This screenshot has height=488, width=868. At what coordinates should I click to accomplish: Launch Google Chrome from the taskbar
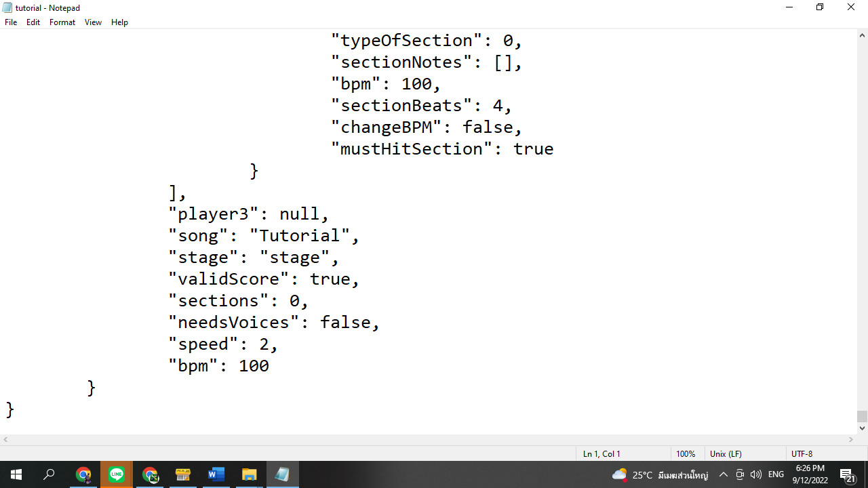pos(84,474)
